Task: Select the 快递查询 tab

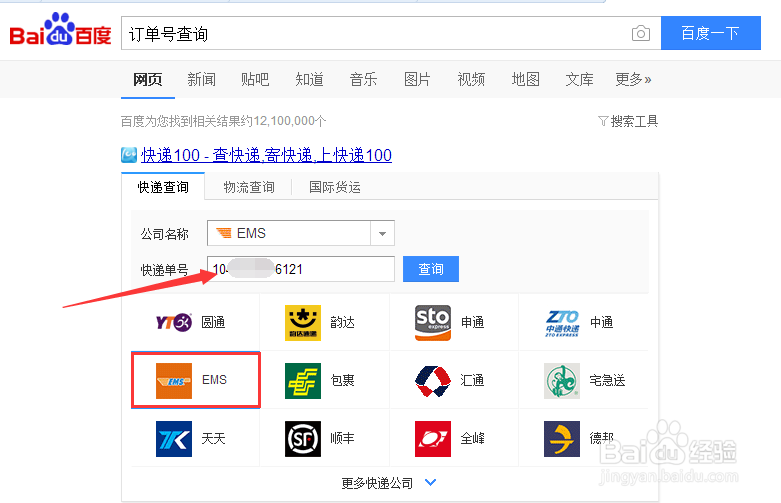Action: (x=163, y=187)
